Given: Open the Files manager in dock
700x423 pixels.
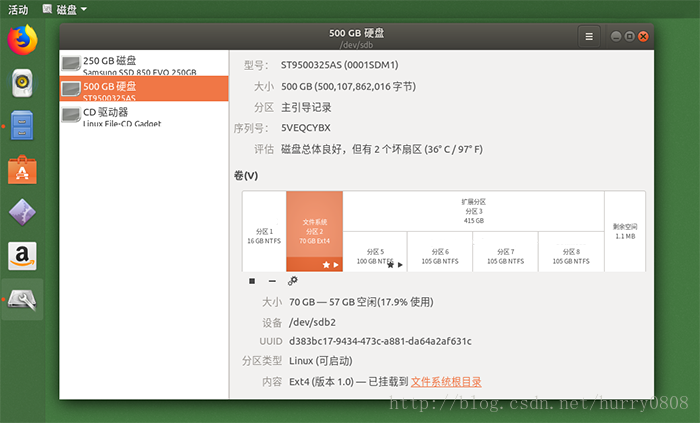Looking at the screenshot, I should point(22,125).
